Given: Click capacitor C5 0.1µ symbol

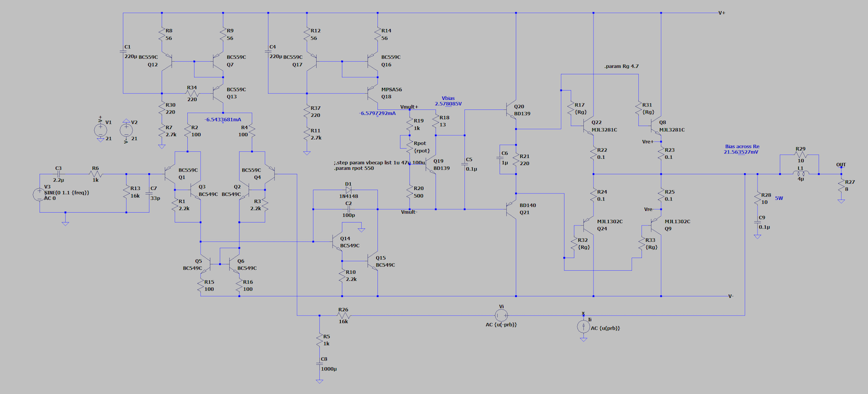Looking at the screenshot, I should point(465,164).
